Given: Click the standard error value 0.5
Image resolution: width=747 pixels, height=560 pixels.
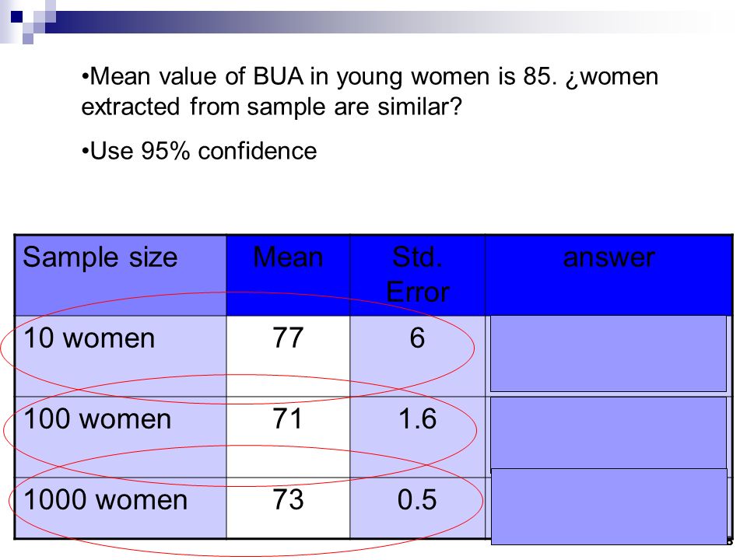Looking at the screenshot, I should click(x=417, y=499).
